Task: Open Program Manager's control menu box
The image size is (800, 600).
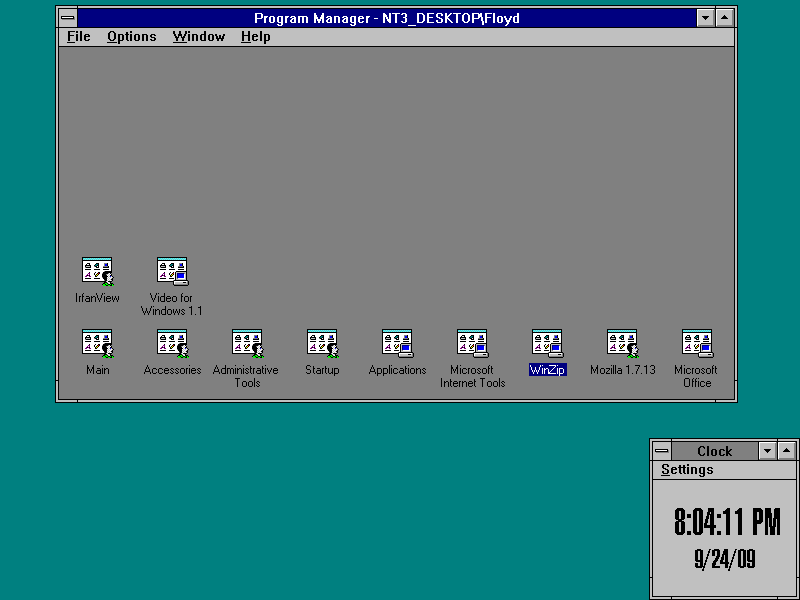Action: [67, 18]
